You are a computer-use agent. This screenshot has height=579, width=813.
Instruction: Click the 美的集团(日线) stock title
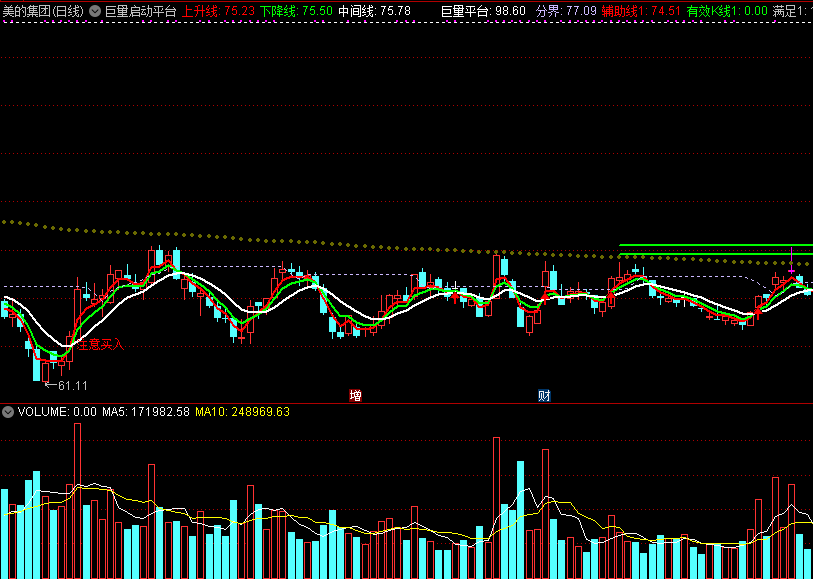(44, 11)
